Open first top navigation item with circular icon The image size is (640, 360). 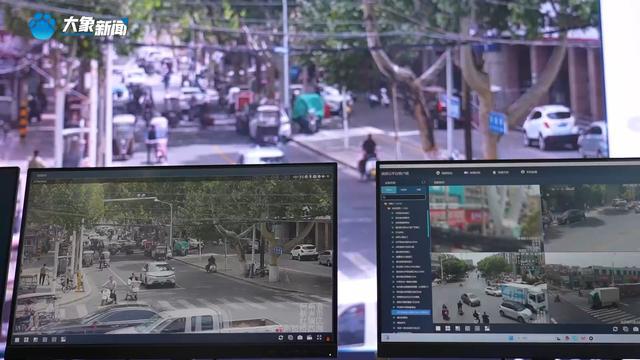pyautogui.click(x=444, y=173)
